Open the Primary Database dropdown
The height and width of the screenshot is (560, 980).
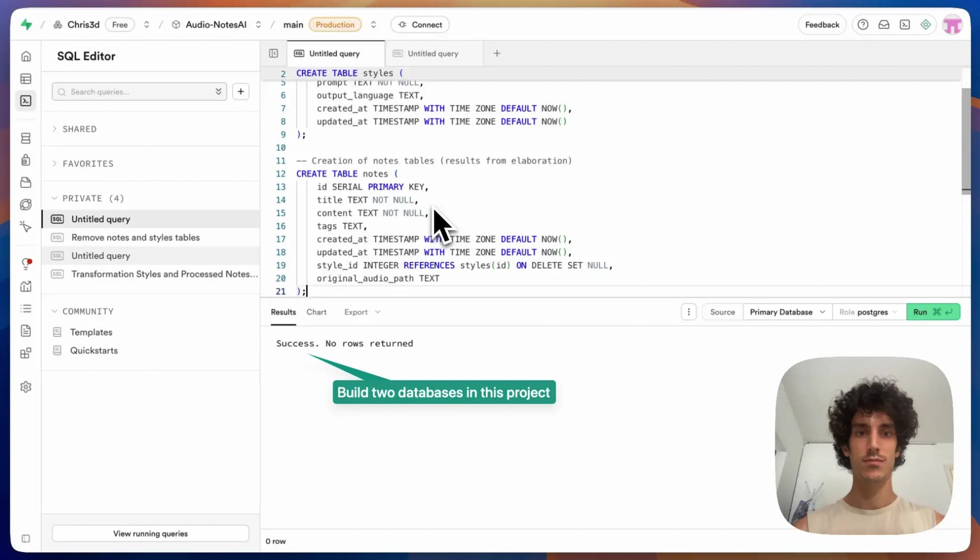(x=787, y=312)
